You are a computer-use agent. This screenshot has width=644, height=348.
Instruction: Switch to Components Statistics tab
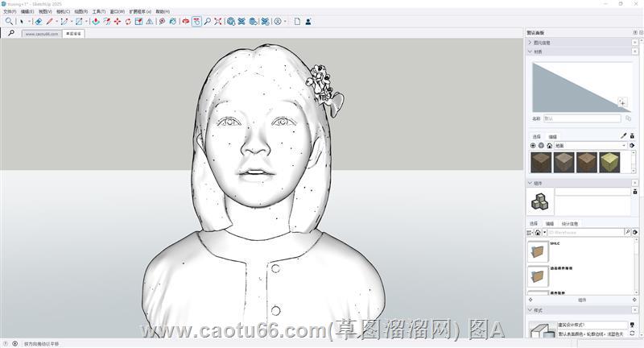(569, 223)
